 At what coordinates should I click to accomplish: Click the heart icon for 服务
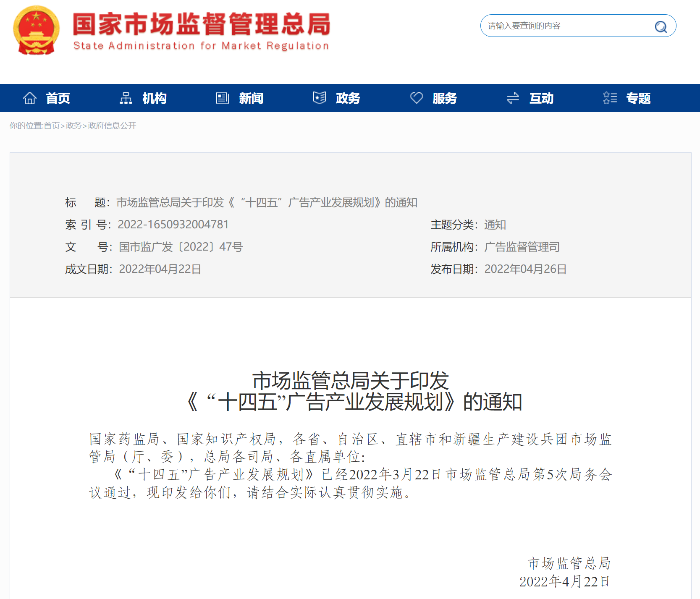[x=417, y=98]
